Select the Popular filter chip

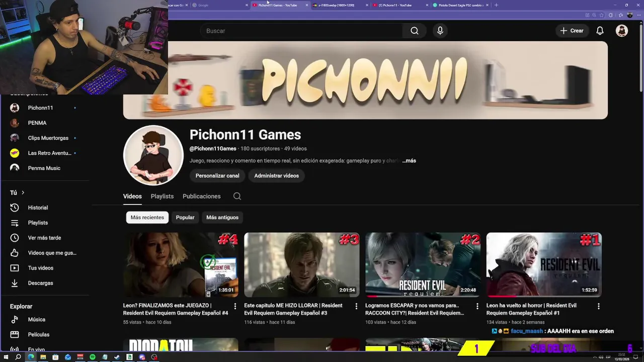(185, 217)
